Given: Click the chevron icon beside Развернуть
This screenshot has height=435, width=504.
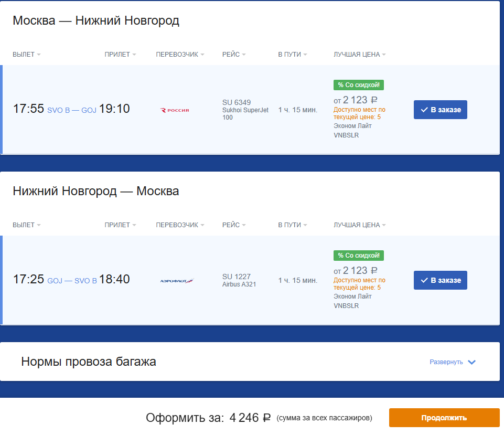Looking at the screenshot, I should tap(471, 362).
